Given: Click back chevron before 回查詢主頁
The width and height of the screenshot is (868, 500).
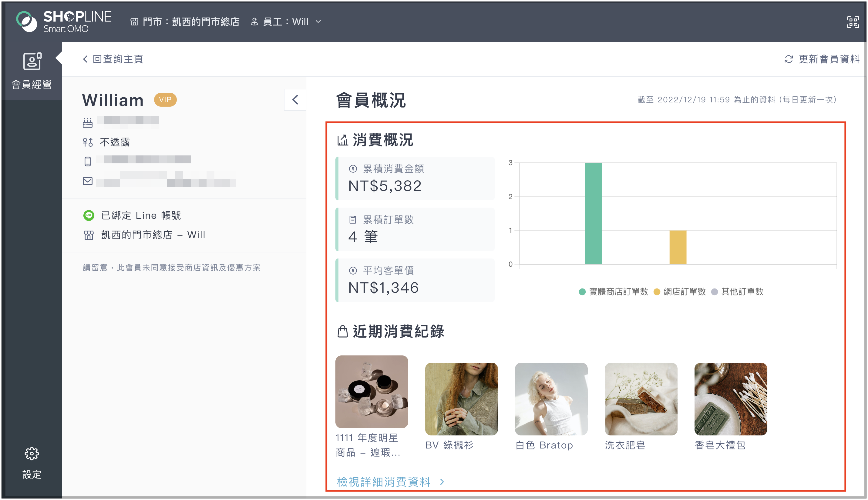Looking at the screenshot, I should point(85,59).
